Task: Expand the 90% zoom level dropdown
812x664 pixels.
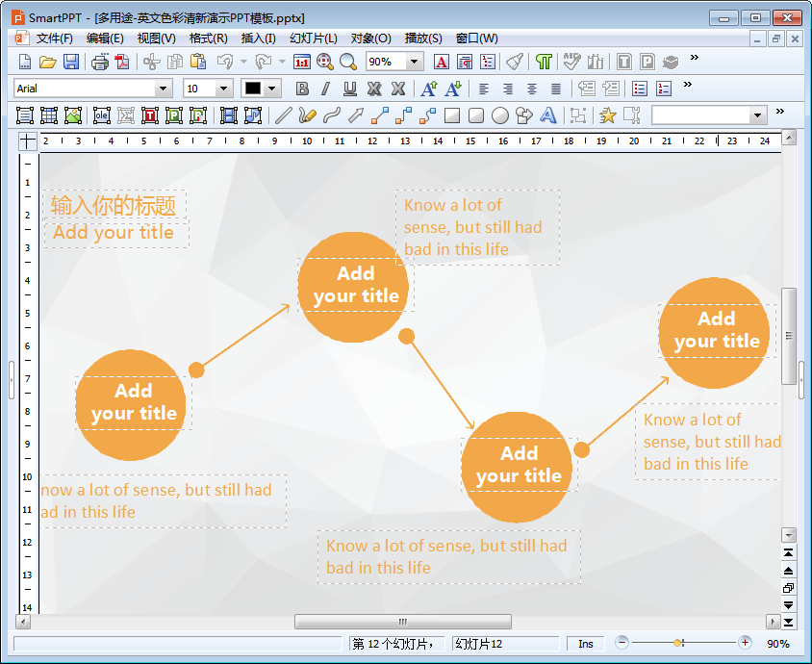Action: [414, 63]
